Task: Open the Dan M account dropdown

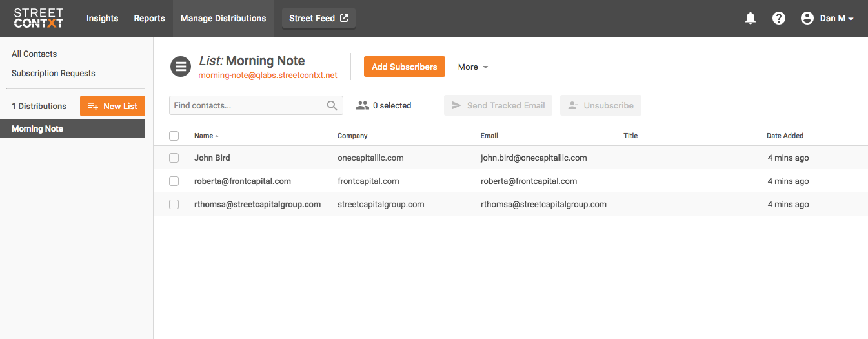Action: tap(836, 19)
